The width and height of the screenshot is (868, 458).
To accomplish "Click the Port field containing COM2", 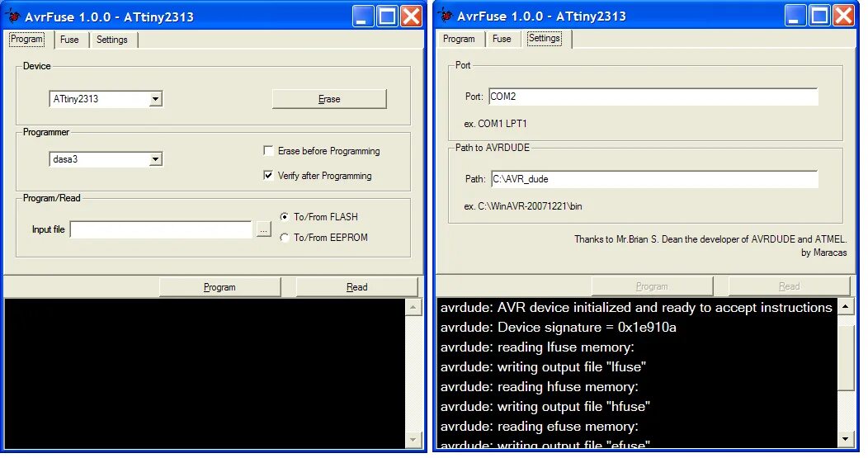I will pyautogui.click(x=653, y=97).
